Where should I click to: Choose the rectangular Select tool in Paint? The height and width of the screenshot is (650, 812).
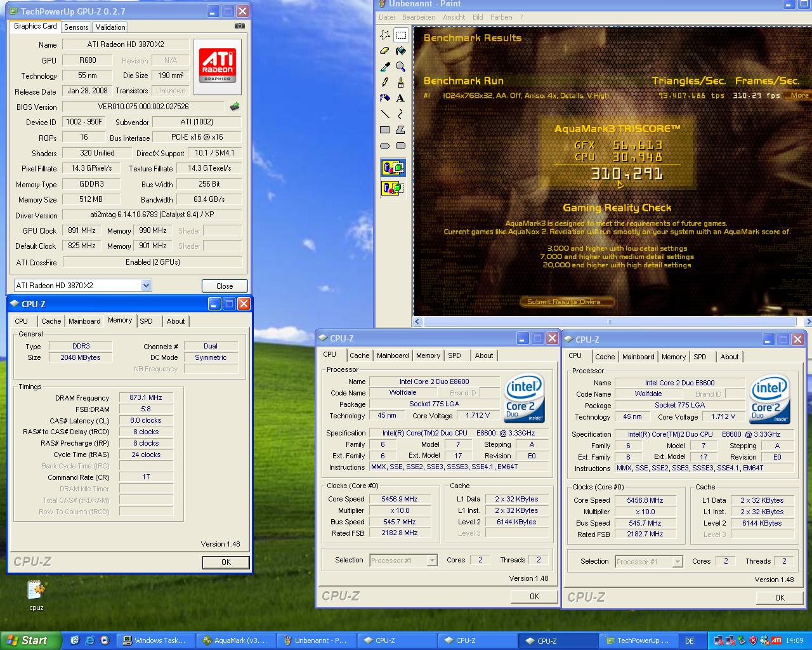tap(401, 35)
